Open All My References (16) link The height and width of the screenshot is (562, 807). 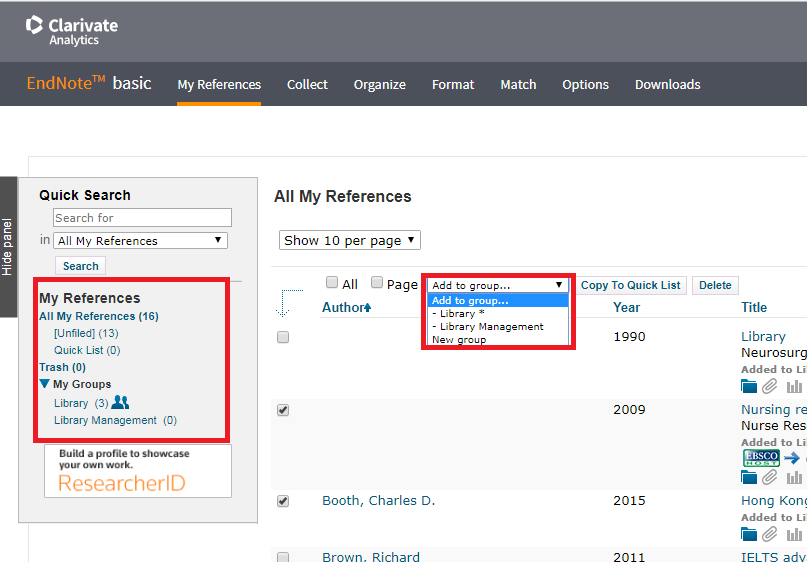[99, 316]
